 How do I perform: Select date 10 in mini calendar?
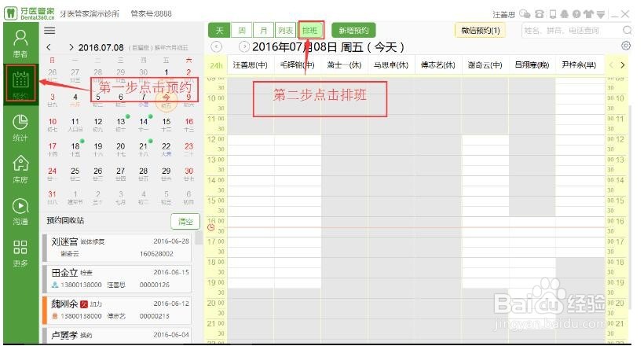click(x=53, y=124)
